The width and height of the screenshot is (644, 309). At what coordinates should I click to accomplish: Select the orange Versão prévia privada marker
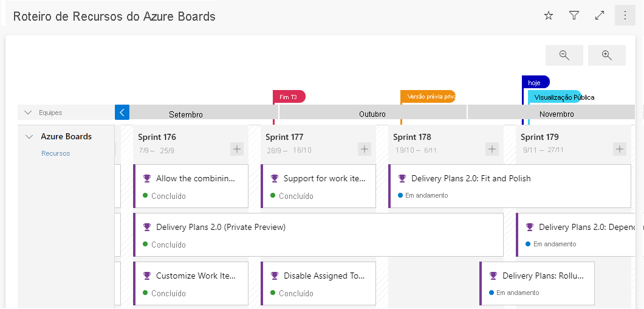pyautogui.click(x=428, y=97)
